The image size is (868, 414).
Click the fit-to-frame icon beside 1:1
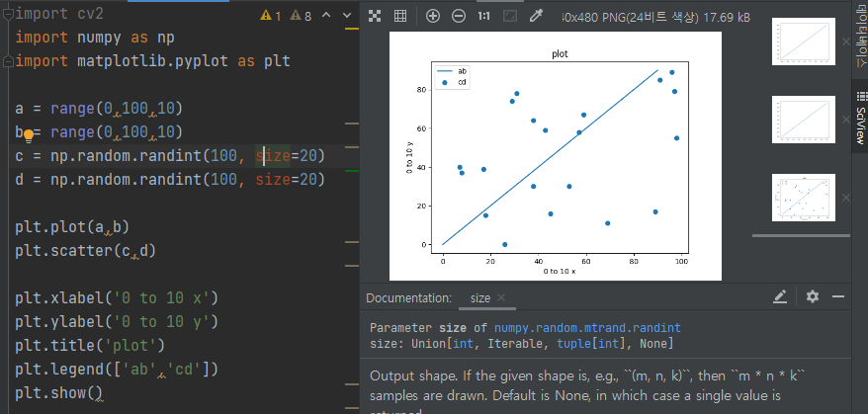[510, 17]
